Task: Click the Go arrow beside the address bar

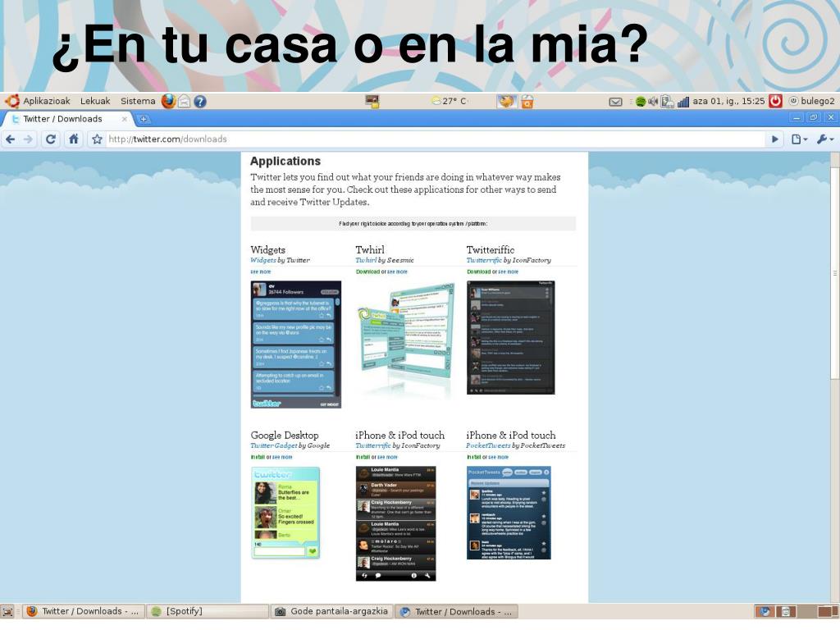Action: click(x=774, y=139)
